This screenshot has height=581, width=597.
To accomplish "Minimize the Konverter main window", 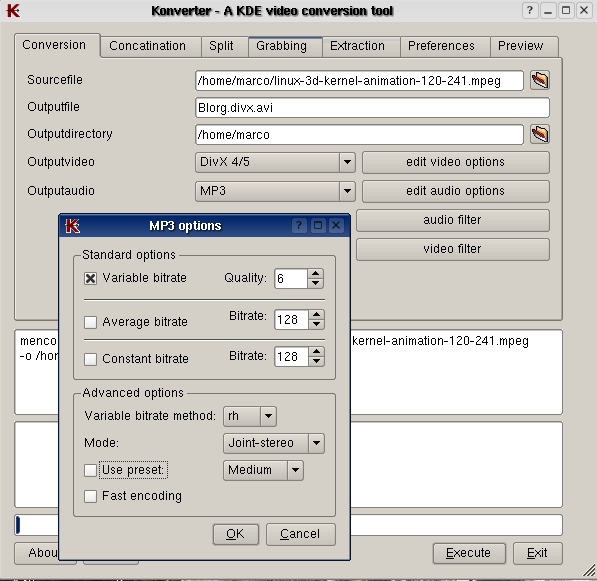I will [548, 10].
